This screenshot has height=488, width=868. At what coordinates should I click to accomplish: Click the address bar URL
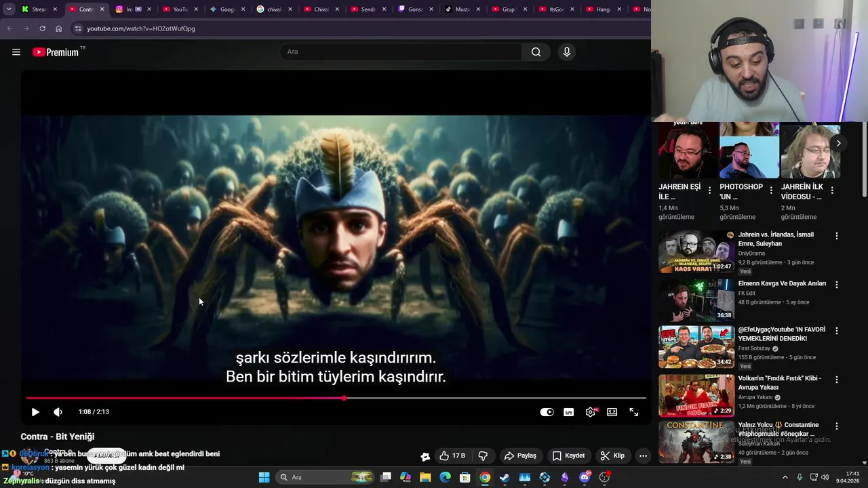coord(141,28)
